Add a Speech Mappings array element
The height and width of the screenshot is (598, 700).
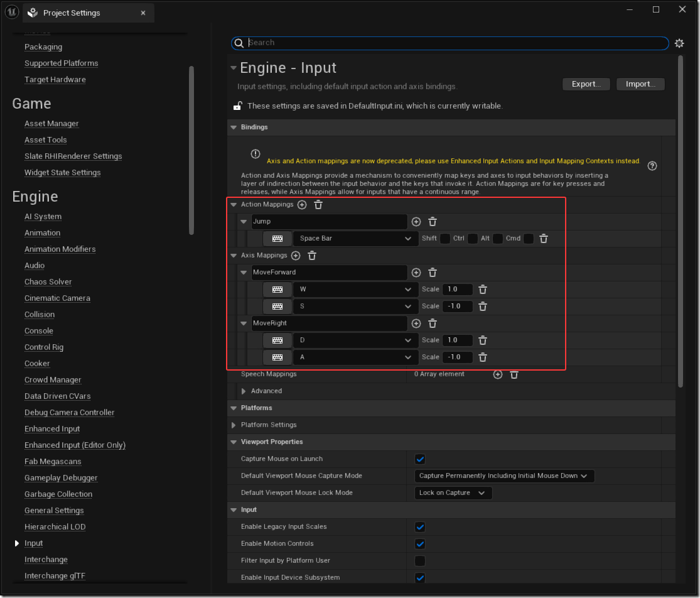click(x=498, y=374)
